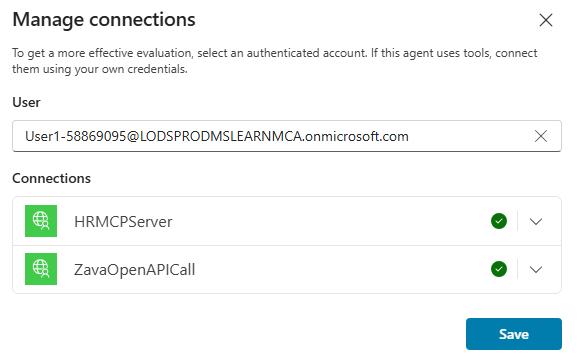Clear the selected user email field
The image size is (577, 360).
pos(541,136)
